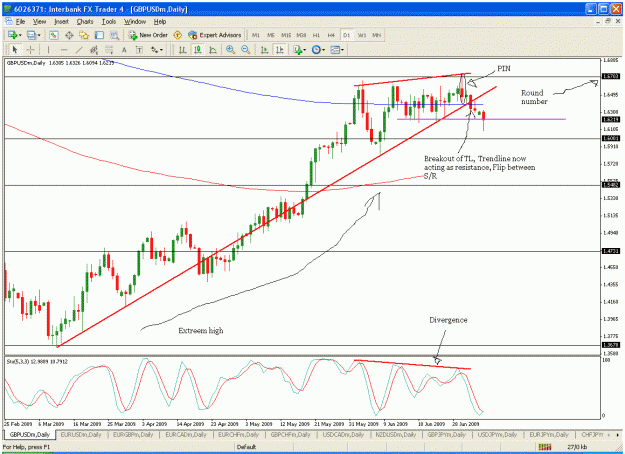625x454 pixels.
Task: Switch to EURUSDm,Daily chart tab
Action: click(x=81, y=435)
